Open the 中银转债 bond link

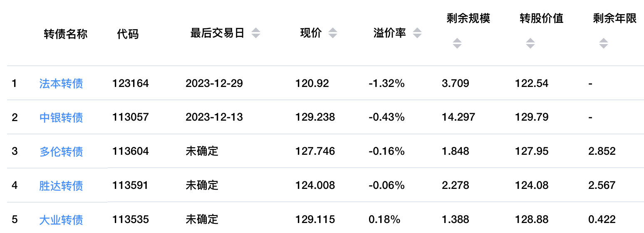[x=61, y=118]
